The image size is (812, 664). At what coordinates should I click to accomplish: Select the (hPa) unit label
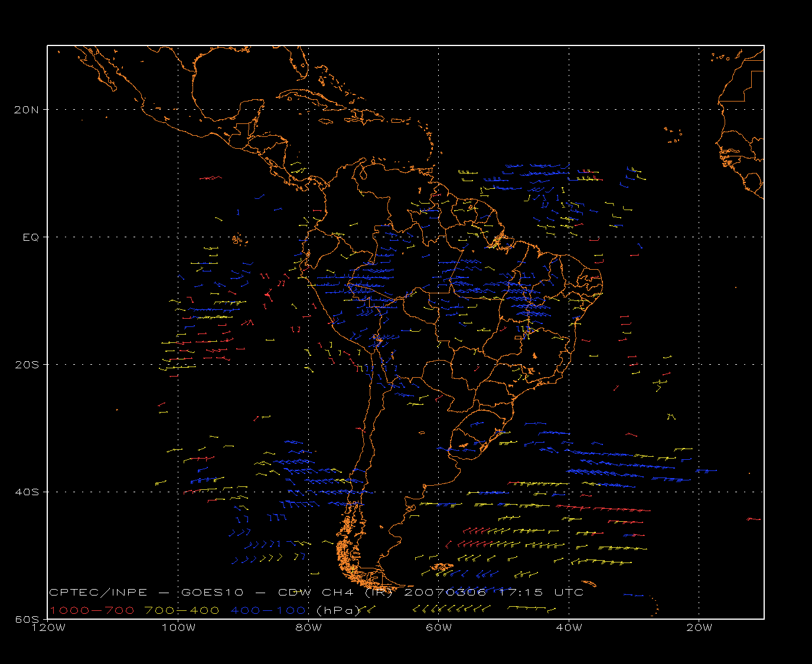click(x=338, y=610)
